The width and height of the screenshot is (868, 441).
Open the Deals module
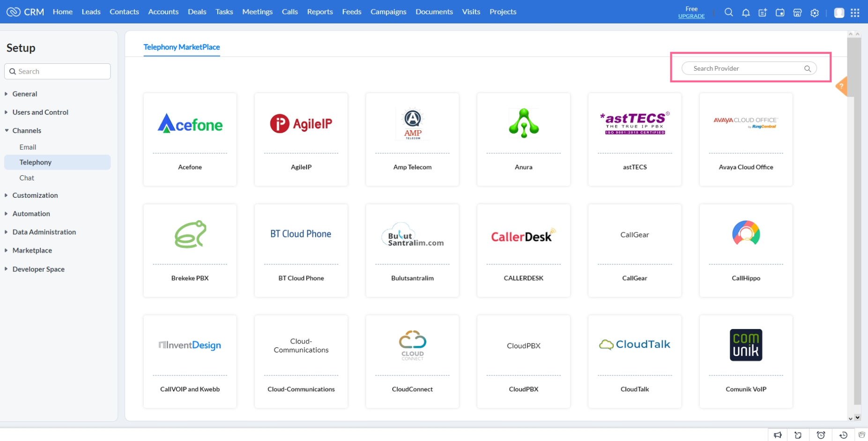[197, 12]
